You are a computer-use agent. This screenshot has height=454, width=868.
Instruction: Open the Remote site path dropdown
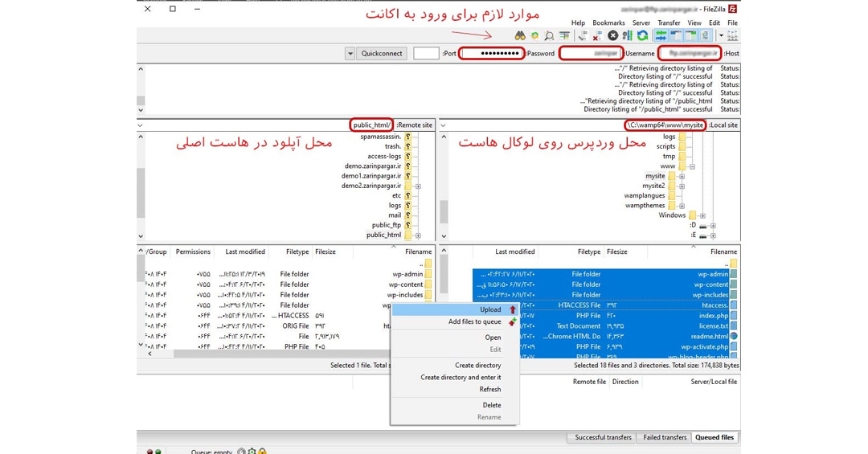140,125
